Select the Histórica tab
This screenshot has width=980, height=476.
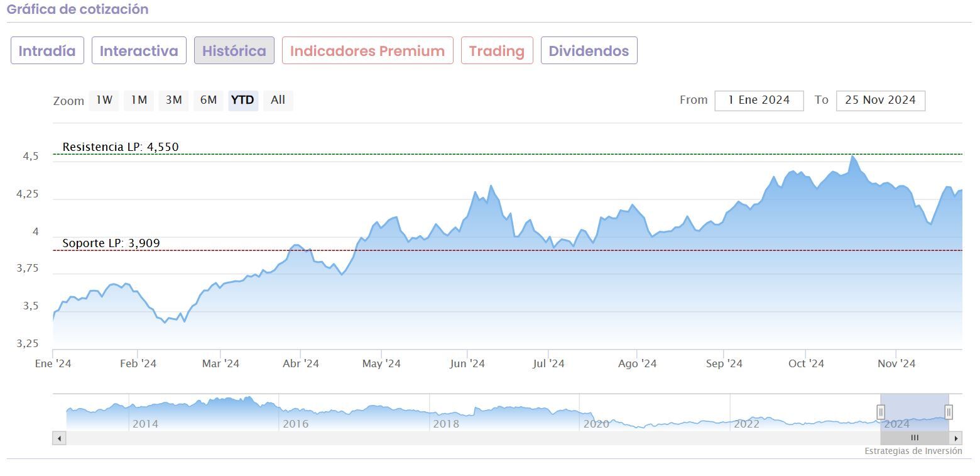coord(234,51)
